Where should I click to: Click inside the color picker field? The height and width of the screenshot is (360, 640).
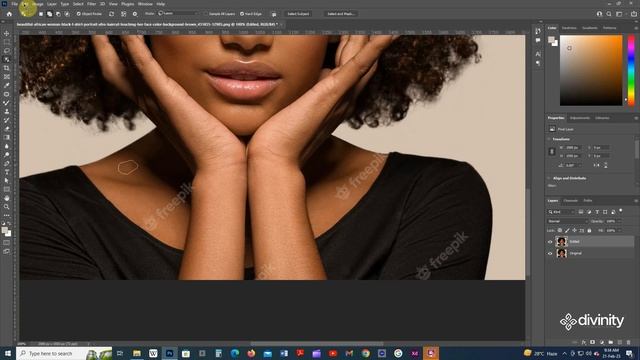[591, 70]
